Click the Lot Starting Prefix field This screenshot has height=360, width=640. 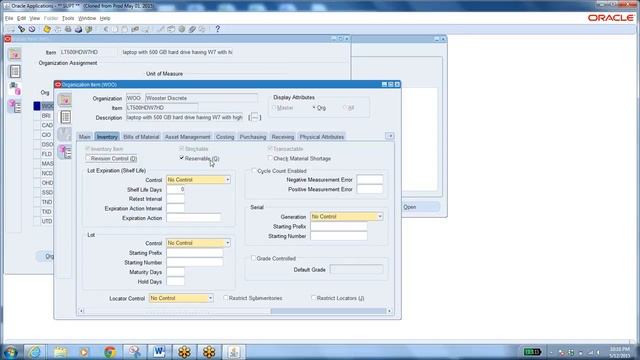coord(195,253)
